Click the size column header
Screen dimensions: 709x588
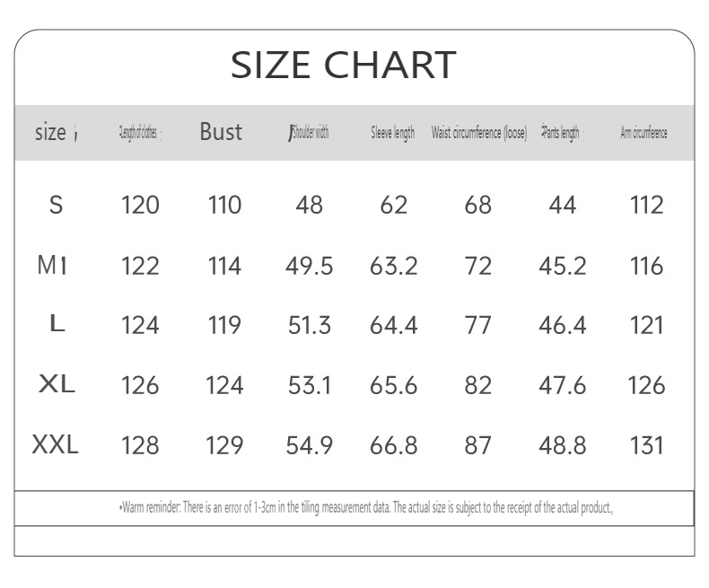50,132
